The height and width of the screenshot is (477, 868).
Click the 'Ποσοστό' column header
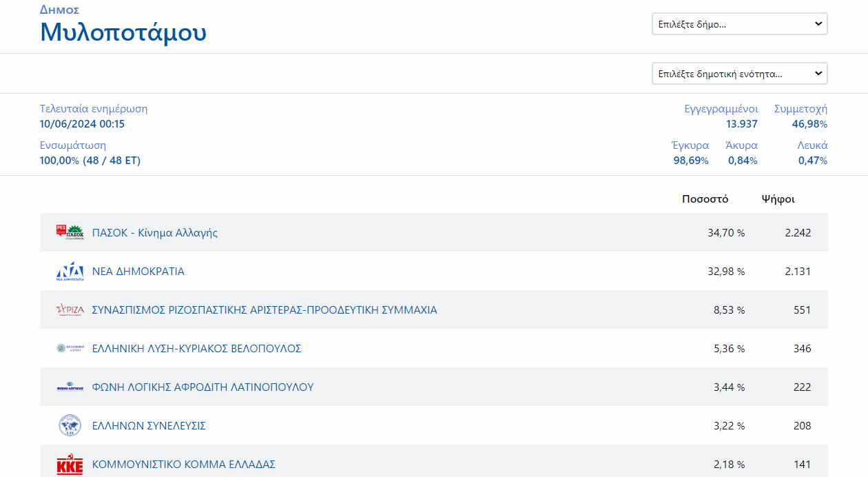click(705, 199)
